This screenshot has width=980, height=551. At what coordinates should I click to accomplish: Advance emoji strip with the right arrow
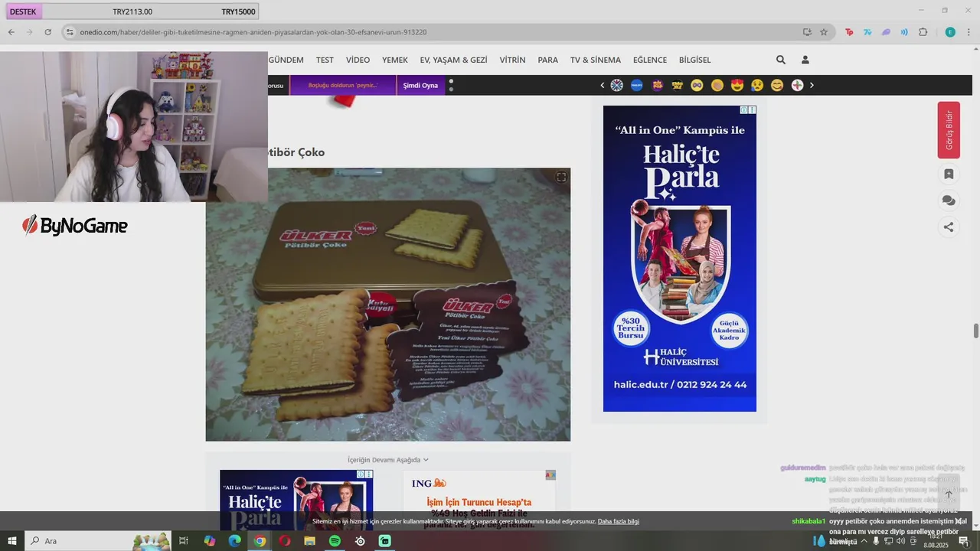click(812, 85)
